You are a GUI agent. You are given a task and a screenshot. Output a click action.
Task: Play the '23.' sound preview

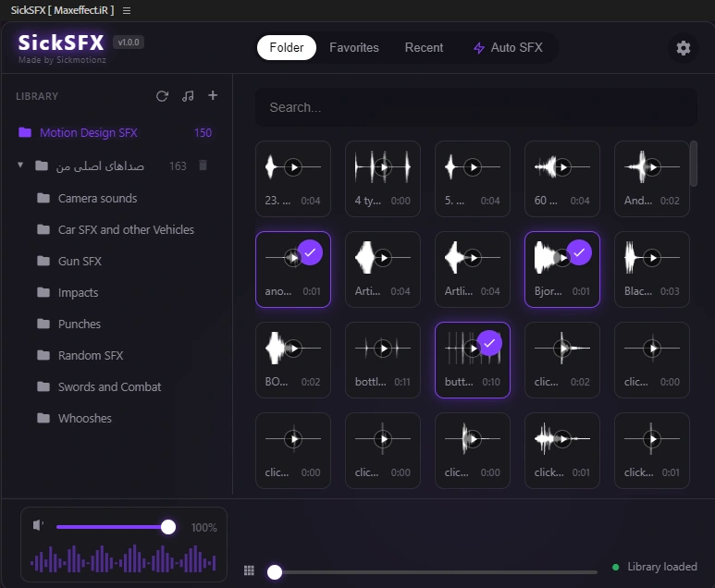(293, 167)
